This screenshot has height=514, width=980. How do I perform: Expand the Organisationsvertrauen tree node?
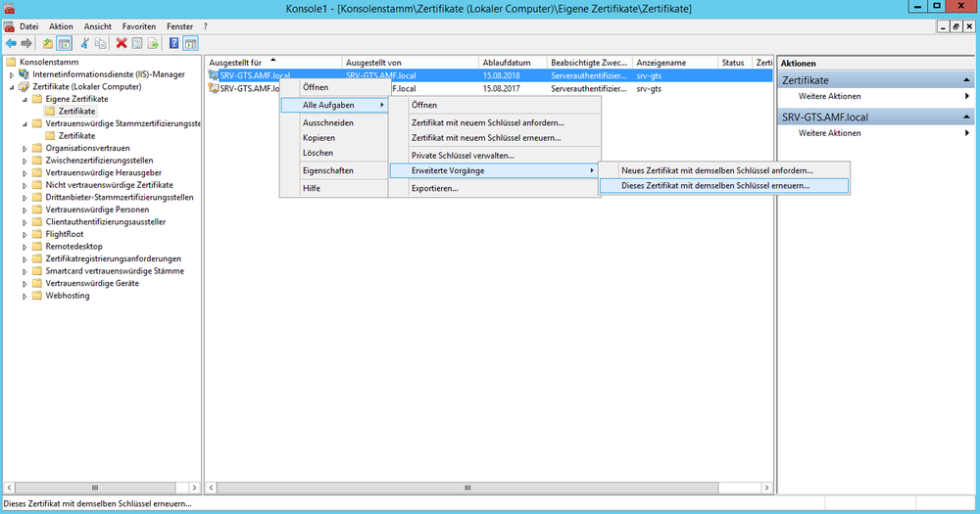point(24,148)
